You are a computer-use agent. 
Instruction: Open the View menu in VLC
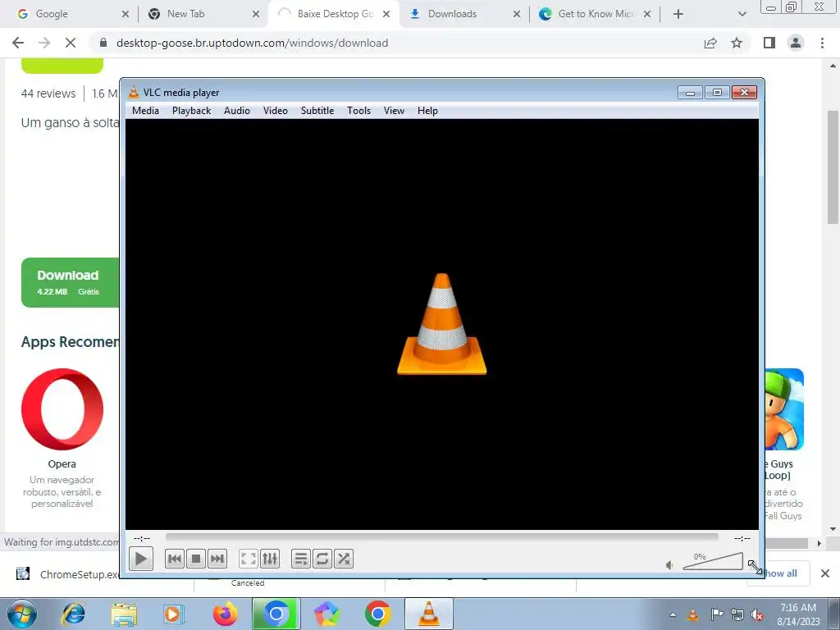pyautogui.click(x=394, y=111)
